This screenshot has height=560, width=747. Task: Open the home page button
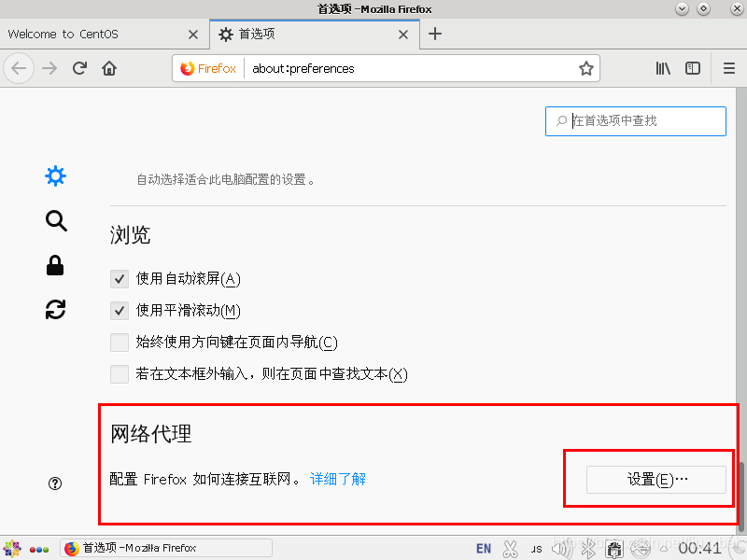(109, 68)
